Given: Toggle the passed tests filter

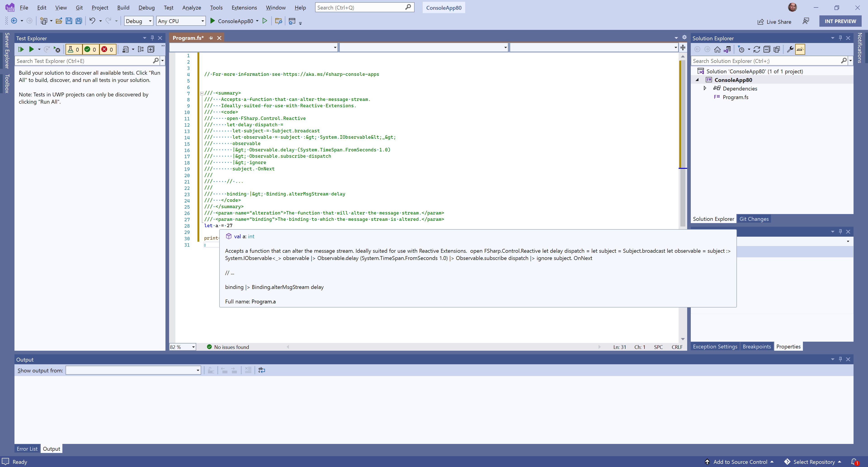Looking at the screenshot, I should [x=90, y=49].
